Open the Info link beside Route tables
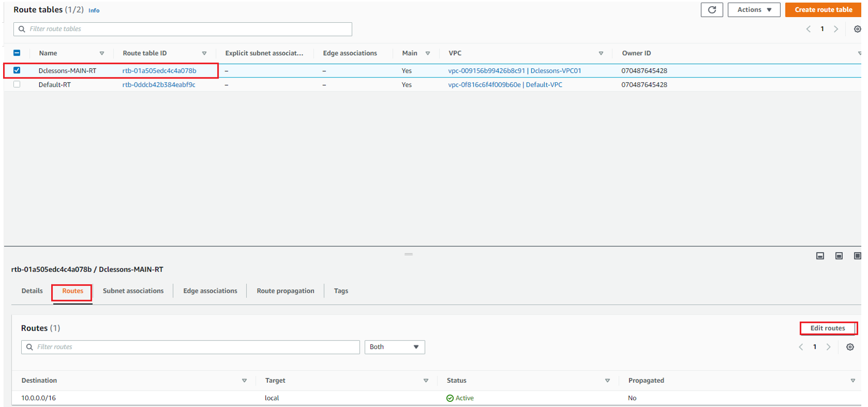Screen dimensions: 868x407 click(94, 10)
